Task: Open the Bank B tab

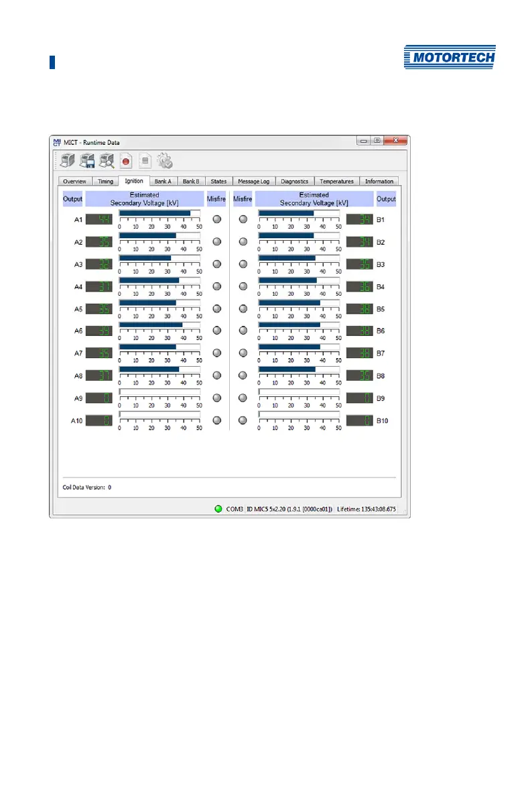Action: [x=191, y=181]
